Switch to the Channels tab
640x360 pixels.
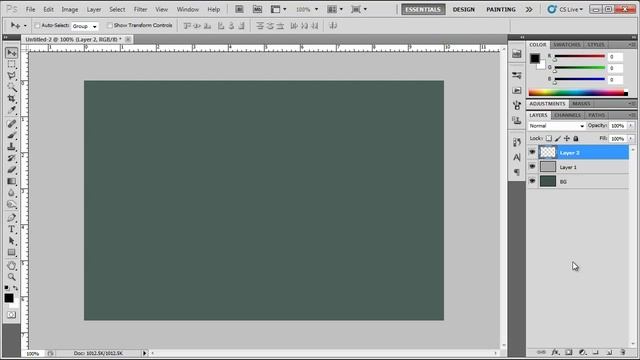click(567, 115)
